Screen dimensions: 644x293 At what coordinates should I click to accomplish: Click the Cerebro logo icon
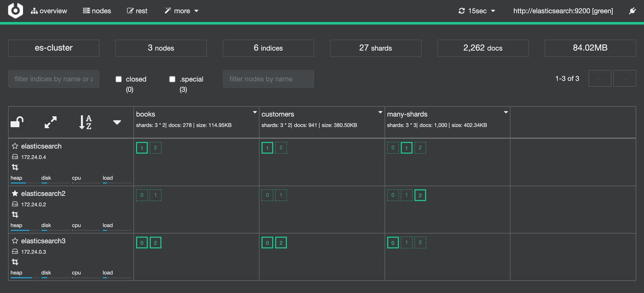[x=15, y=11]
